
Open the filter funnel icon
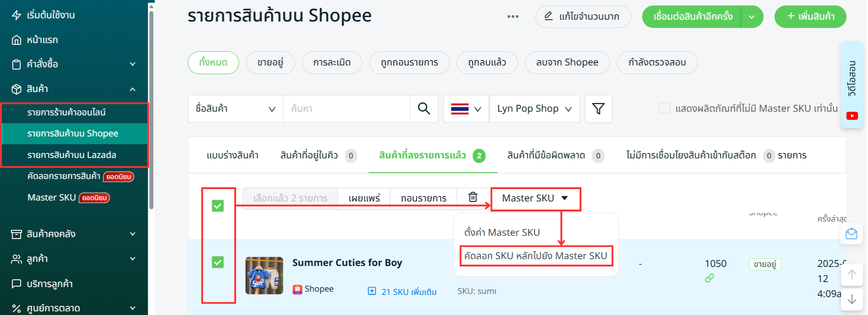pos(598,109)
